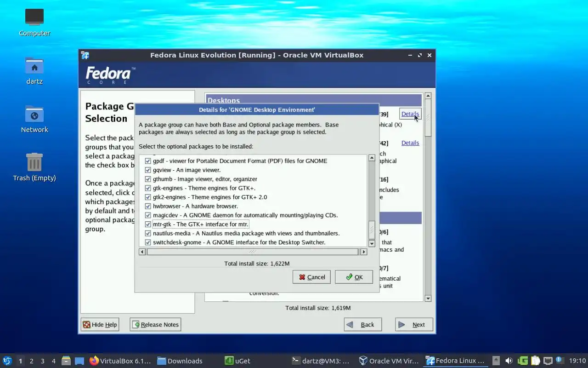The height and width of the screenshot is (368, 588).
Task: Click the volume speaker tray icon
Action: pyautogui.click(x=509, y=361)
